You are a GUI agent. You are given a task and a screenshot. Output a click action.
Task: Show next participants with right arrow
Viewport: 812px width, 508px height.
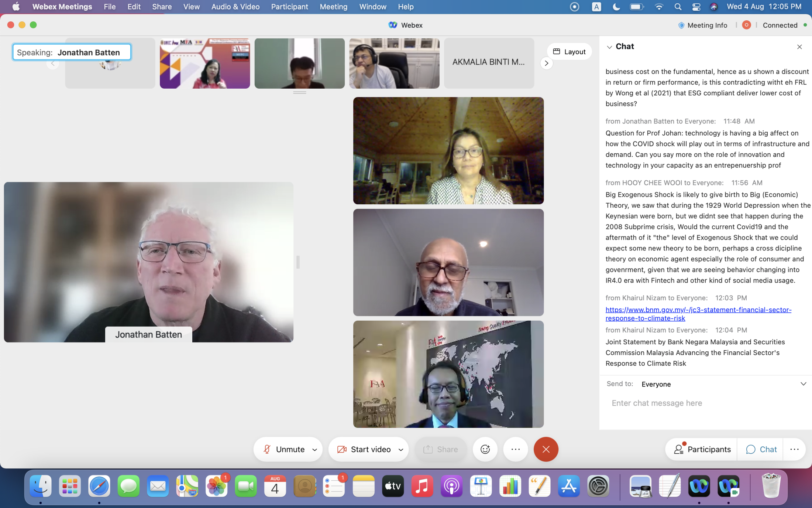point(546,63)
